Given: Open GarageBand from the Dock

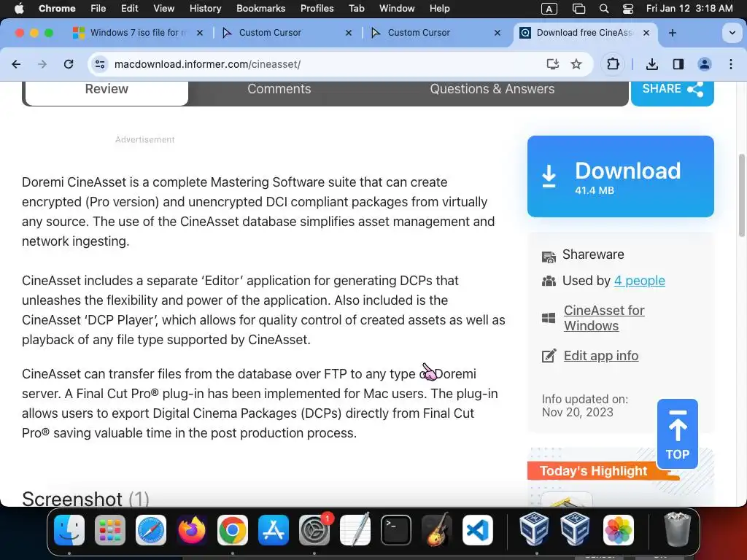Looking at the screenshot, I should (x=437, y=529).
